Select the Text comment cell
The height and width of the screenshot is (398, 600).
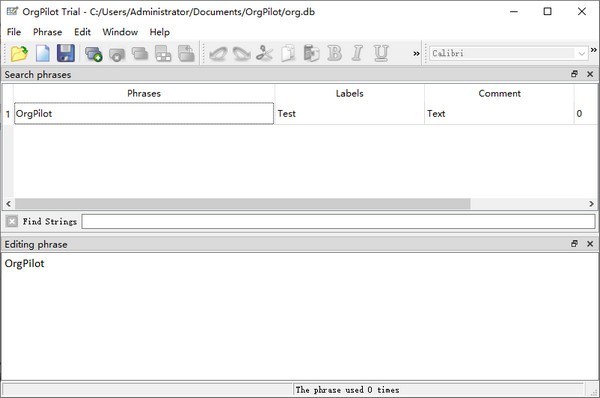click(x=499, y=114)
